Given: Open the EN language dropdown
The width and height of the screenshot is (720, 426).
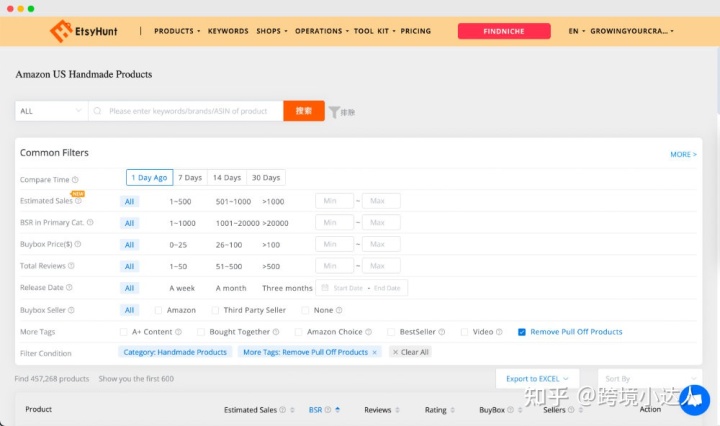Looking at the screenshot, I should pos(577,31).
